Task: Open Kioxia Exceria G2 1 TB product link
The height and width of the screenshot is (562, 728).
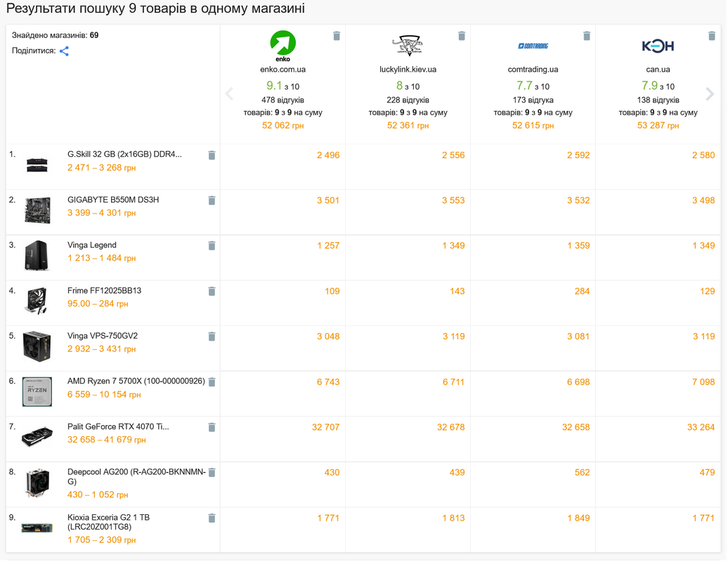Action: [108, 522]
